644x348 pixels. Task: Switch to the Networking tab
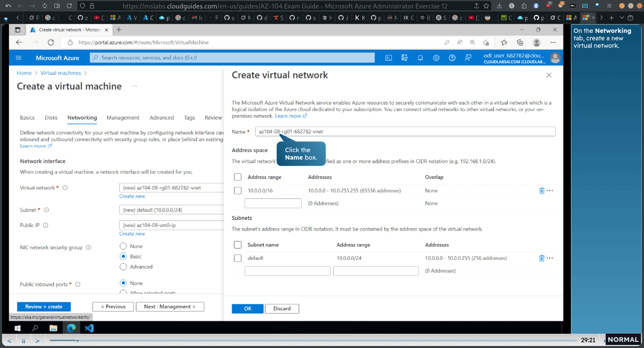pos(82,118)
